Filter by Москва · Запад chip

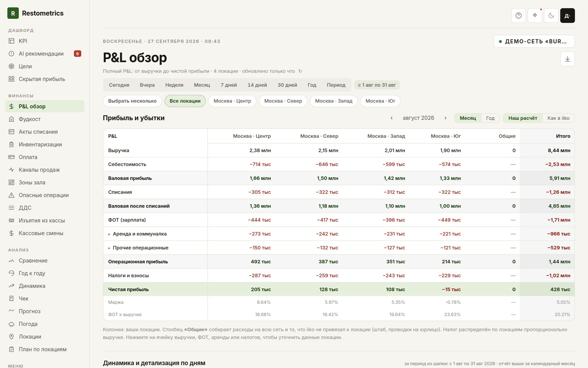point(334,101)
